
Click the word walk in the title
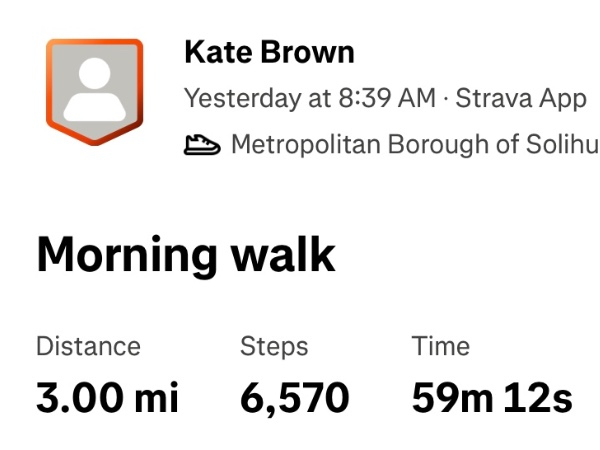coord(283,256)
